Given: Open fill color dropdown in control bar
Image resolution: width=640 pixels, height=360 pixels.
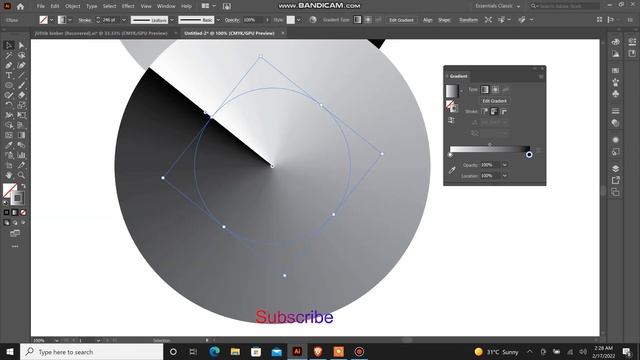Looking at the screenshot, I should pyautogui.click(x=51, y=20).
